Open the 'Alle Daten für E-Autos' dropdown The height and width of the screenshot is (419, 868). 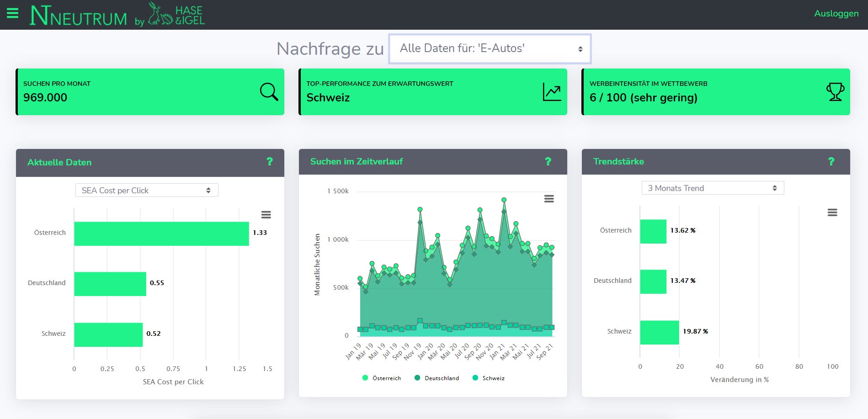tap(490, 48)
